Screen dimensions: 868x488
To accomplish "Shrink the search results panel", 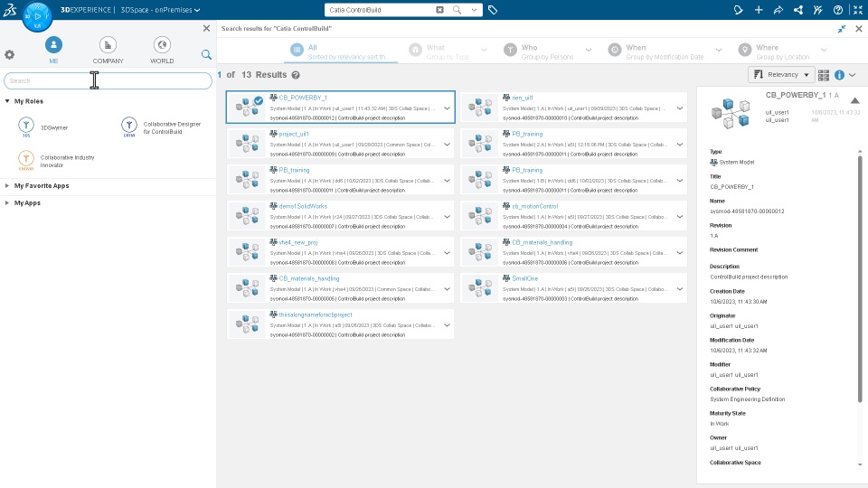I will click(x=842, y=29).
